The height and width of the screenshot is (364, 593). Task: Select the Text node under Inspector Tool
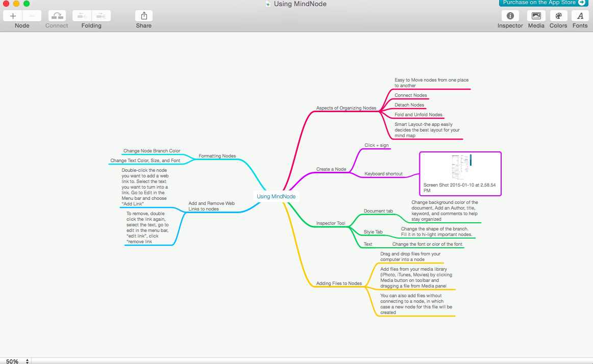pos(367,244)
